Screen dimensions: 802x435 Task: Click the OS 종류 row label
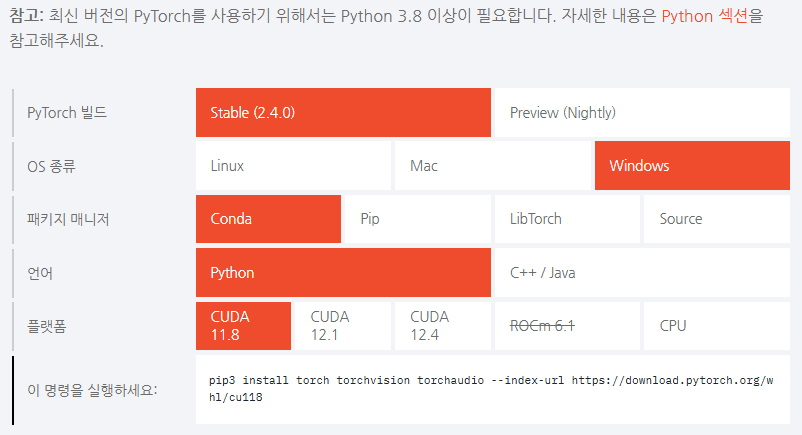pos(51,166)
